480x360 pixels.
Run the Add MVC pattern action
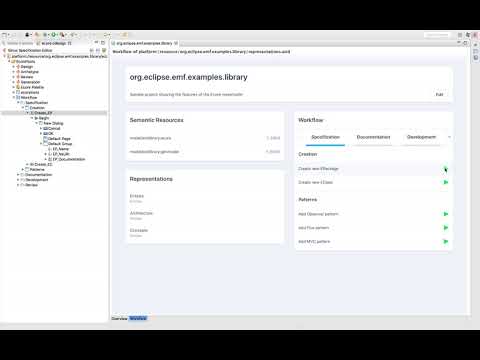click(446, 241)
